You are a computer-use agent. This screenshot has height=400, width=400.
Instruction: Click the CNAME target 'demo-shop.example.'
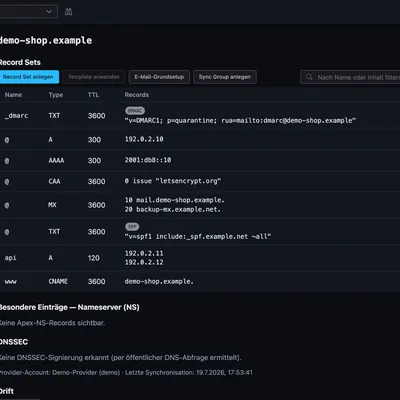[159, 281]
